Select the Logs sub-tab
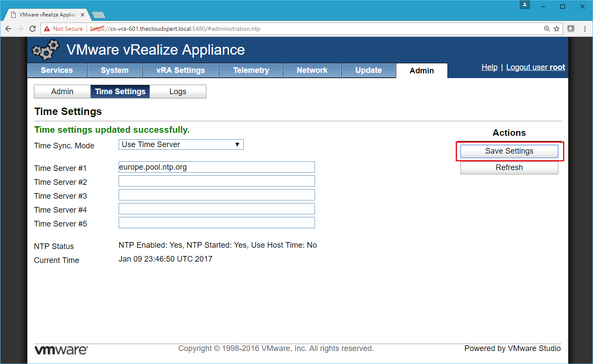Image resolution: width=593 pixels, height=364 pixels. [178, 92]
